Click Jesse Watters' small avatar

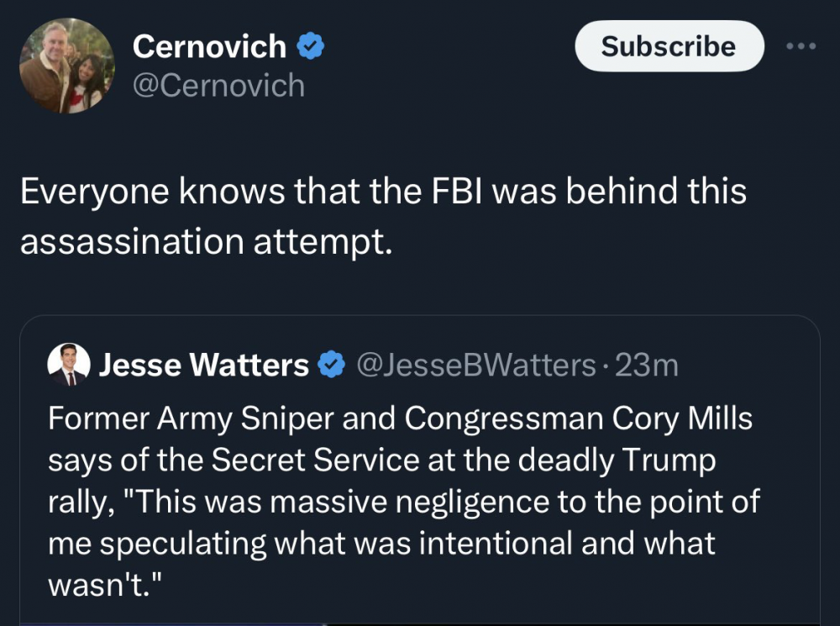point(69,365)
